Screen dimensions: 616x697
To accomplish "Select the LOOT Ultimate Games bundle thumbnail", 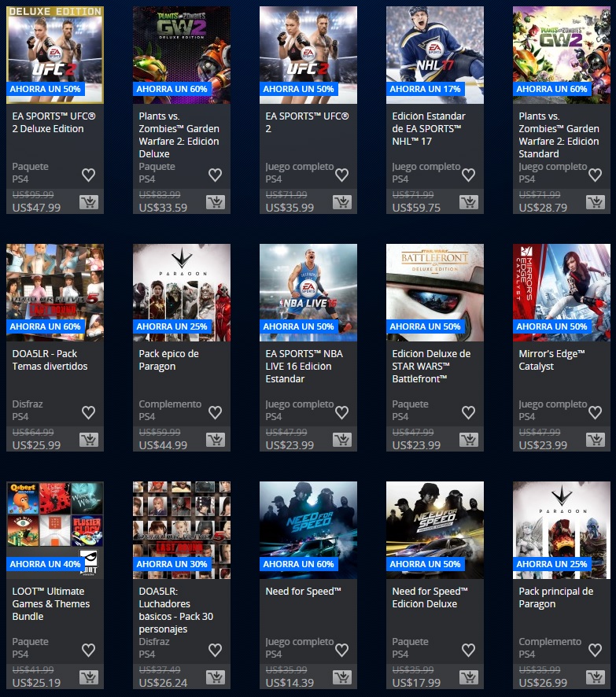I will (55, 522).
